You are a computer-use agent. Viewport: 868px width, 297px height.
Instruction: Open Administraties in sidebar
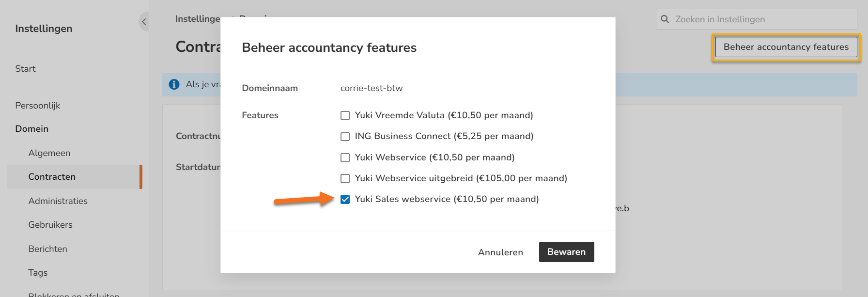pos(58,201)
